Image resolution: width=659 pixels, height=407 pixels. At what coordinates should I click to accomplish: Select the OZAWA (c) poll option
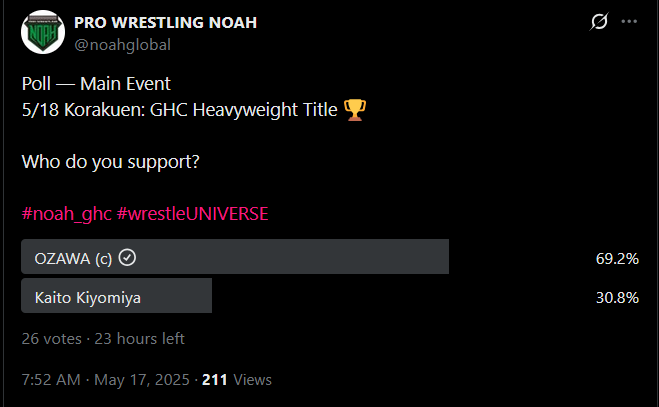click(x=235, y=257)
